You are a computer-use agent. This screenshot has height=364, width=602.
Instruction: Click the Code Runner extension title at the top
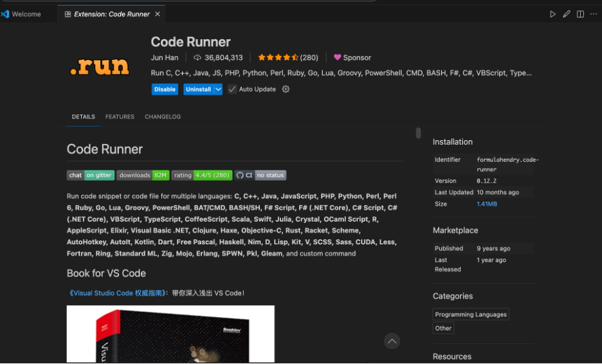[x=190, y=42]
